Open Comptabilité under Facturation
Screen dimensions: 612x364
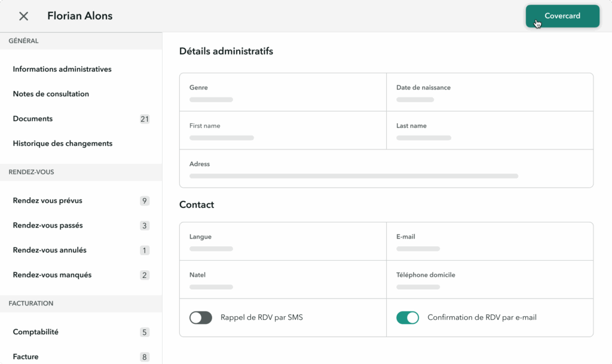tap(35, 332)
